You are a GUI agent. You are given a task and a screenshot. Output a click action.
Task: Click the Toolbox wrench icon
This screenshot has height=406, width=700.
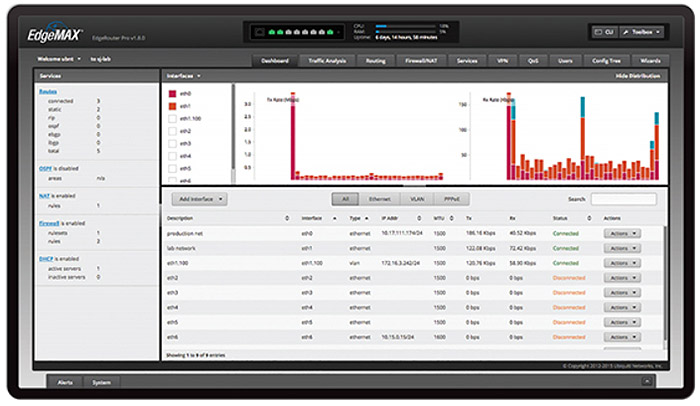tap(626, 32)
